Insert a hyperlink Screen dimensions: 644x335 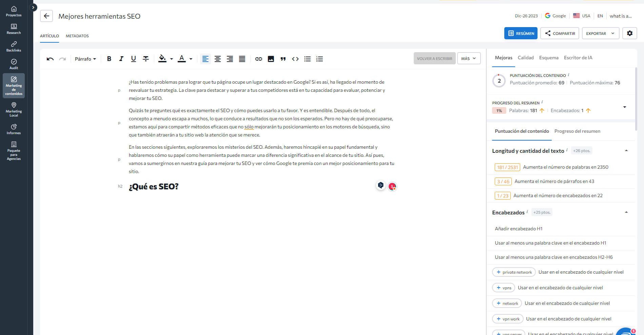(x=258, y=59)
